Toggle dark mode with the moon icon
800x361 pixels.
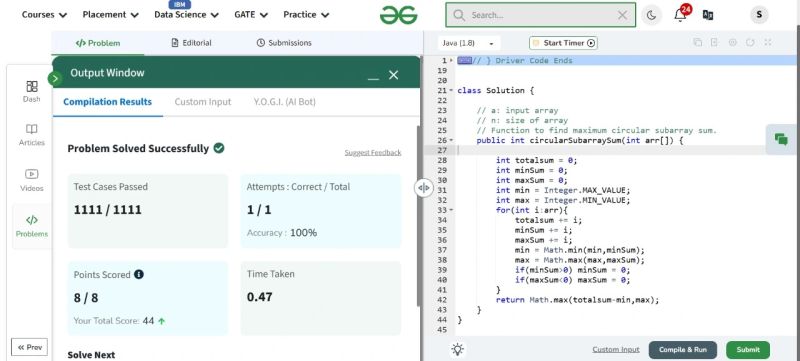pos(651,15)
